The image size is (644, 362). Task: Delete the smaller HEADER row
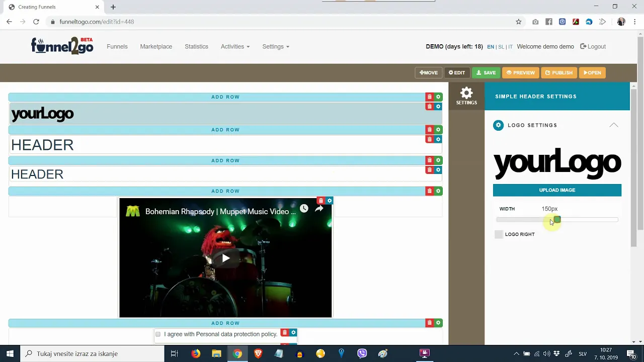tap(429, 170)
